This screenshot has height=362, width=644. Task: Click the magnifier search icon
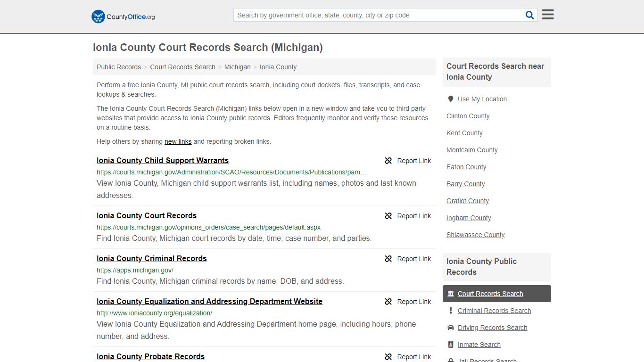(530, 15)
